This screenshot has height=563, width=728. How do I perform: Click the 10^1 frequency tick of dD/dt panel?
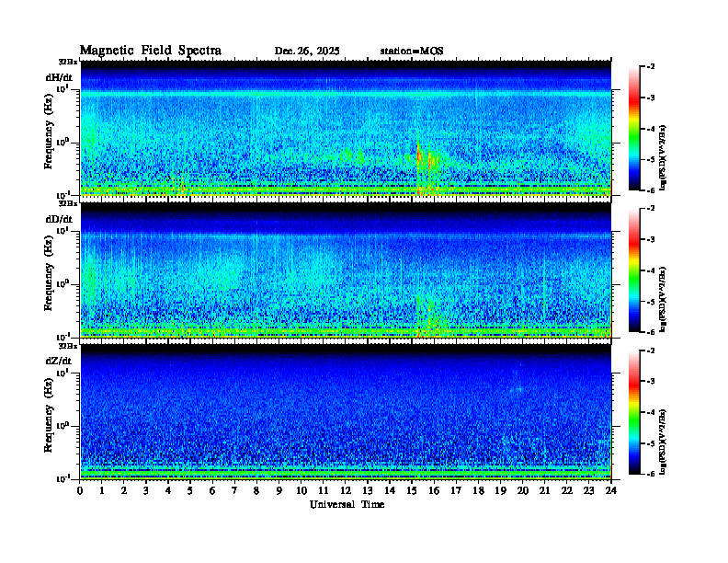tap(63, 230)
